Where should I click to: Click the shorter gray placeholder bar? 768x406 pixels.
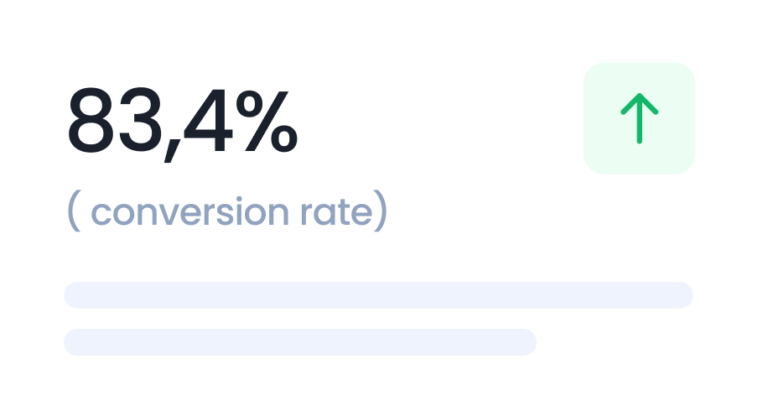pos(300,342)
